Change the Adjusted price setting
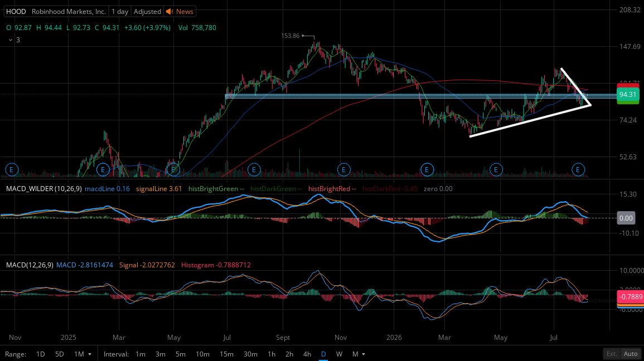644x361 pixels. 147,12
